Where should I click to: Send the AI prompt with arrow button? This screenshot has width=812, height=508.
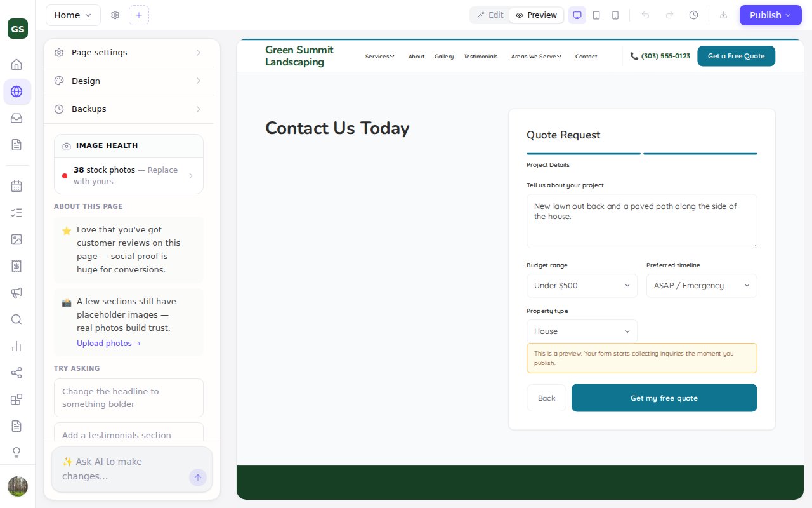click(198, 478)
